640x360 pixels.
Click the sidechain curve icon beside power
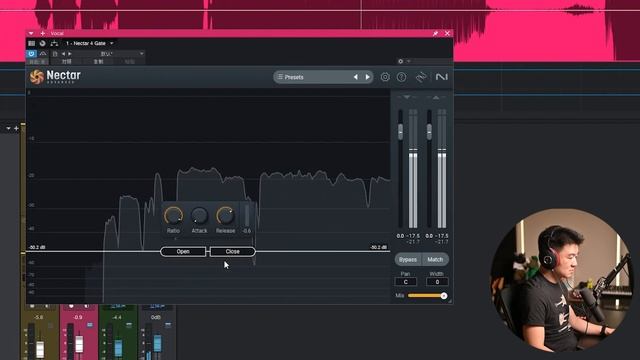click(43, 53)
